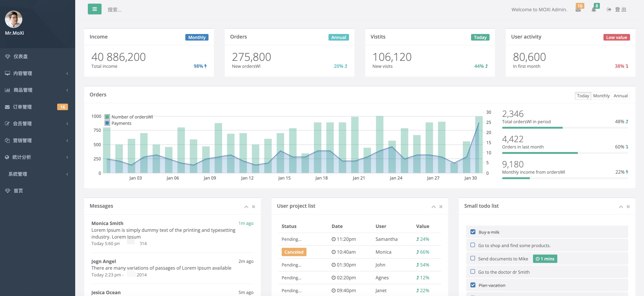Click the up arrow next to 48%
Image resolution: width=644 pixels, height=296 pixels.
(x=627, y=121)
